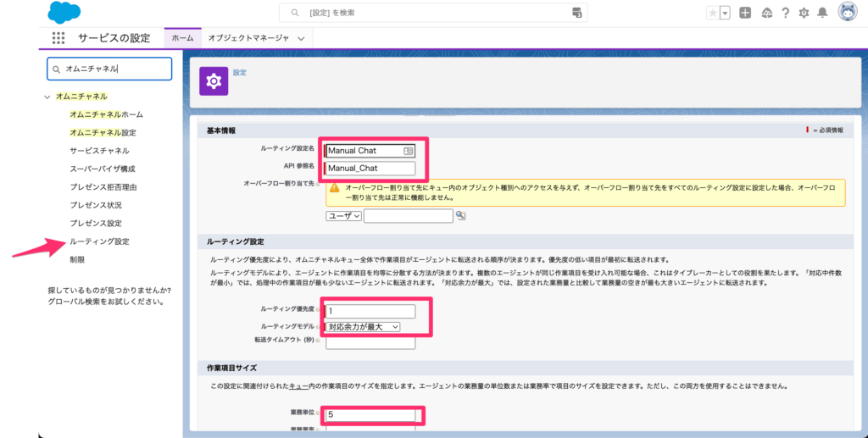
Task: Open the user profile avatar
Action: 848,12
